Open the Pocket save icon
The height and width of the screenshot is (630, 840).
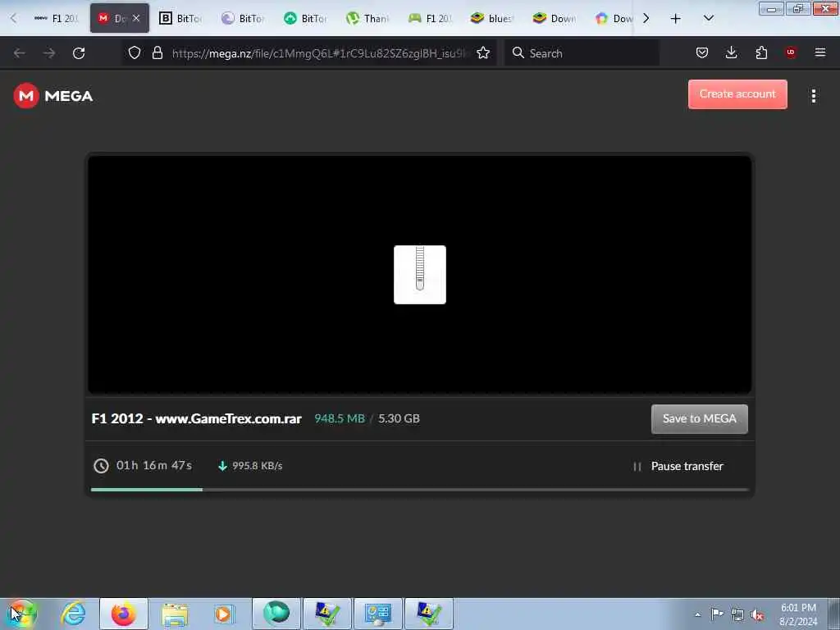702,52
